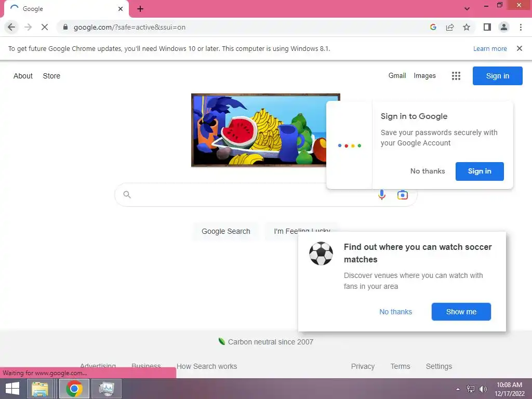The width and height of the screenshot is (532, 399).
Task: Open the Privacy footer link
Action: tap(363, 366)
